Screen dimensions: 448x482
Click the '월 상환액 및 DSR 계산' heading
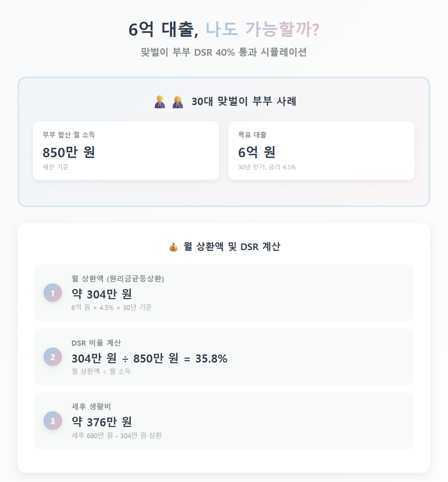tap(232, 247)
